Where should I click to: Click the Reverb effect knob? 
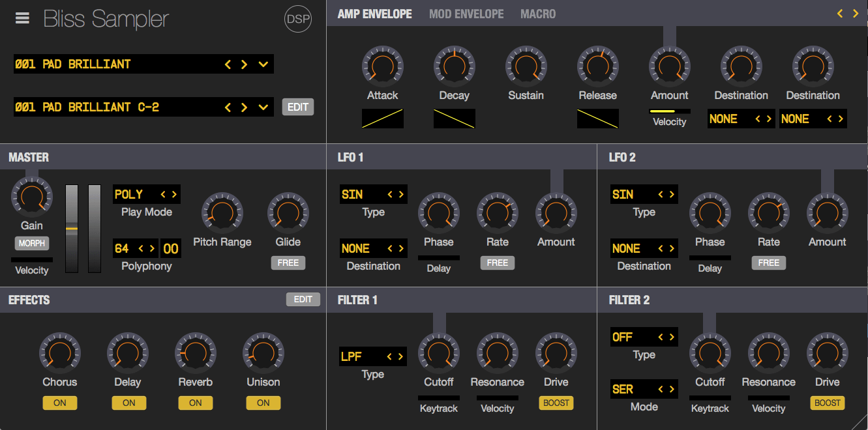(x=196, y=352)
